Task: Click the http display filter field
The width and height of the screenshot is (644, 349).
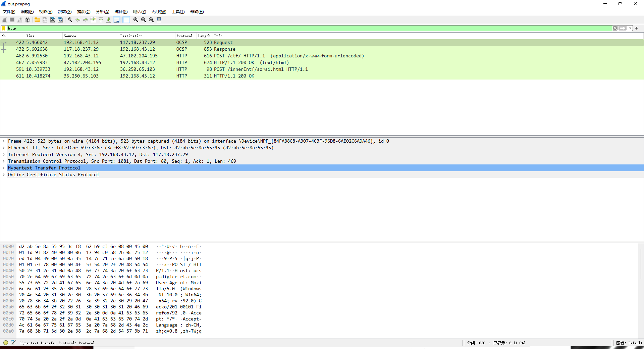Action: point(309,28)
